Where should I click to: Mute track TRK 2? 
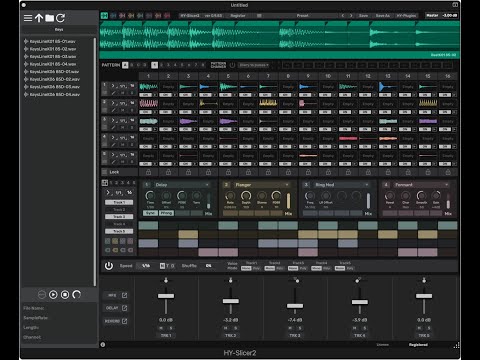click(226, 328)
